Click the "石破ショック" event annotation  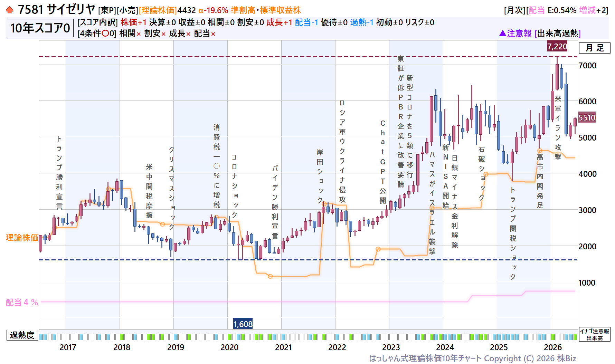[x=482, y=174]
